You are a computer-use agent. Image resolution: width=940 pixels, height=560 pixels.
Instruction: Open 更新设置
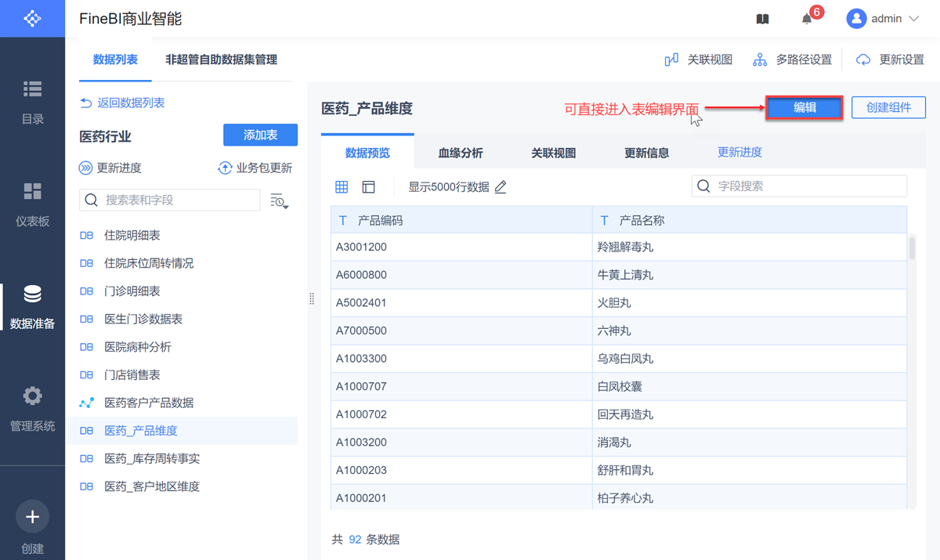coord(890,60)
